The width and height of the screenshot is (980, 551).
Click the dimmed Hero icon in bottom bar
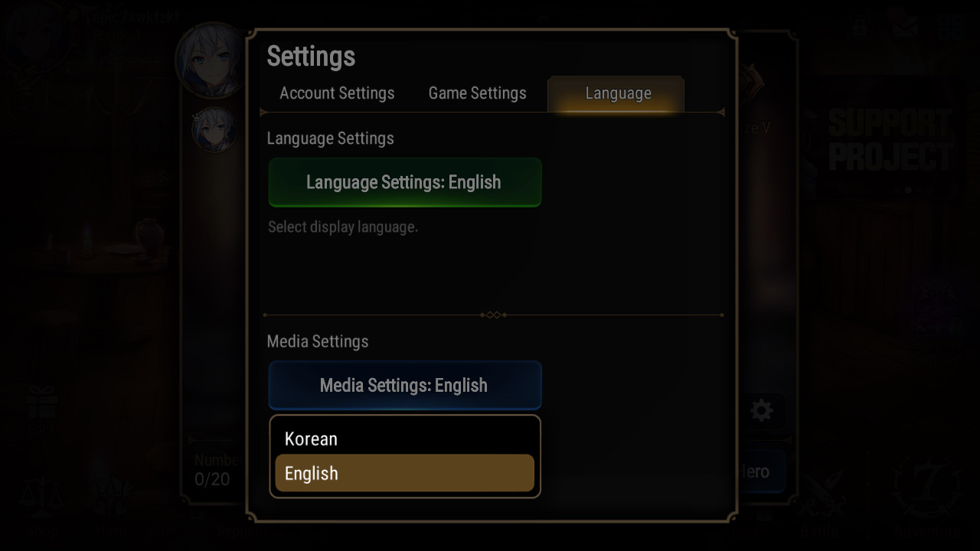click(113, 501)
